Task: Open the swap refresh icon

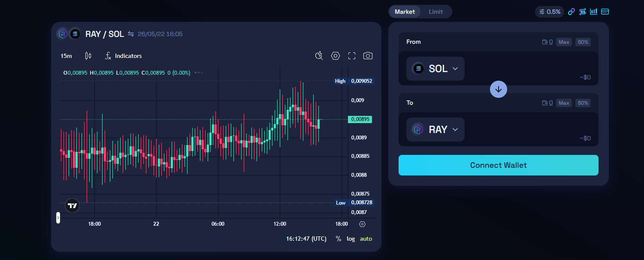Action: [x=583, y=12]
